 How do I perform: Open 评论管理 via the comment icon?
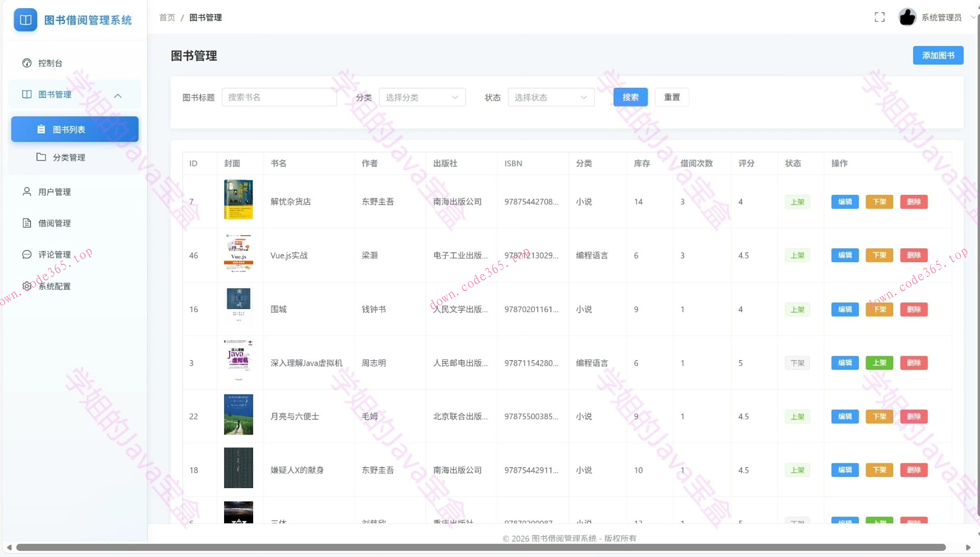pyautogui.click(x=27, y=254)
